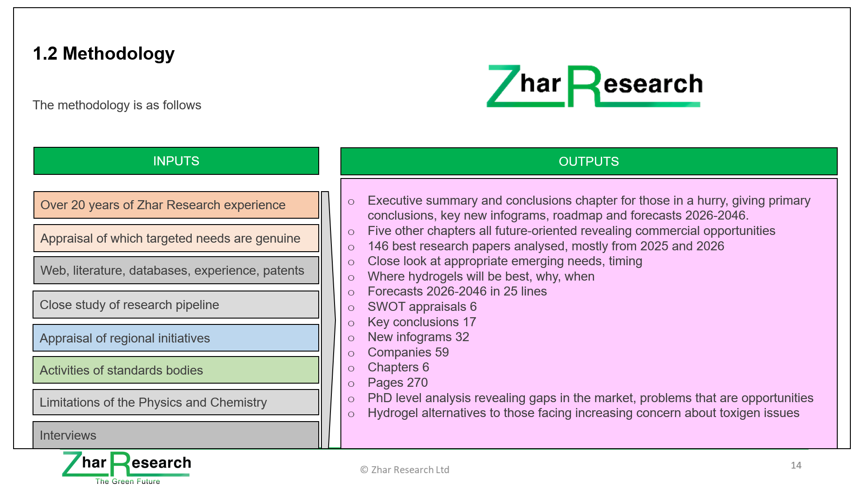
Task: Click the INPUTS green header box
Action: pos(176,161)
